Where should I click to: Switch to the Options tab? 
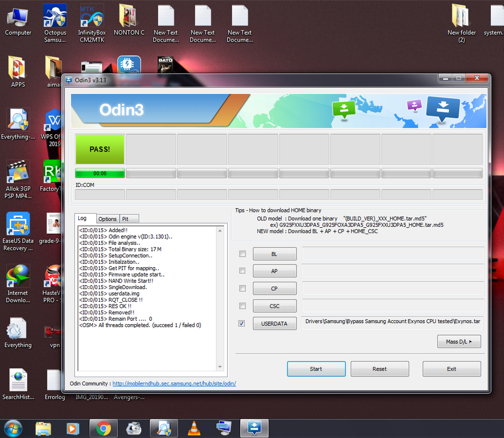107,219
